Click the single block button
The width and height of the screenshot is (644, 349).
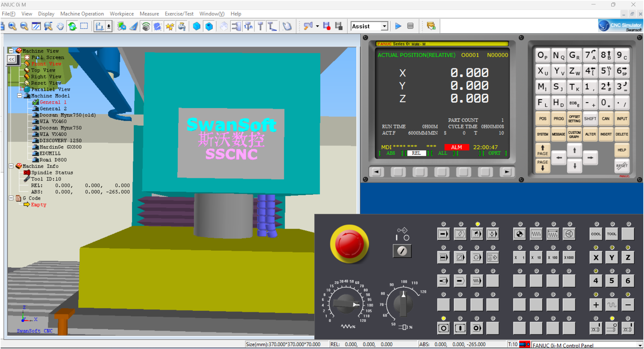[x=443, y=258]
